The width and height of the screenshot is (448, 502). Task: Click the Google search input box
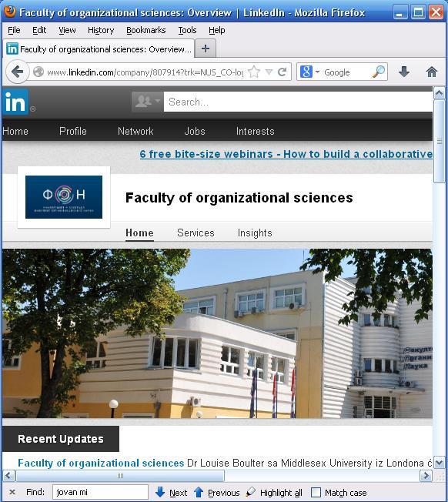[346, 72]
